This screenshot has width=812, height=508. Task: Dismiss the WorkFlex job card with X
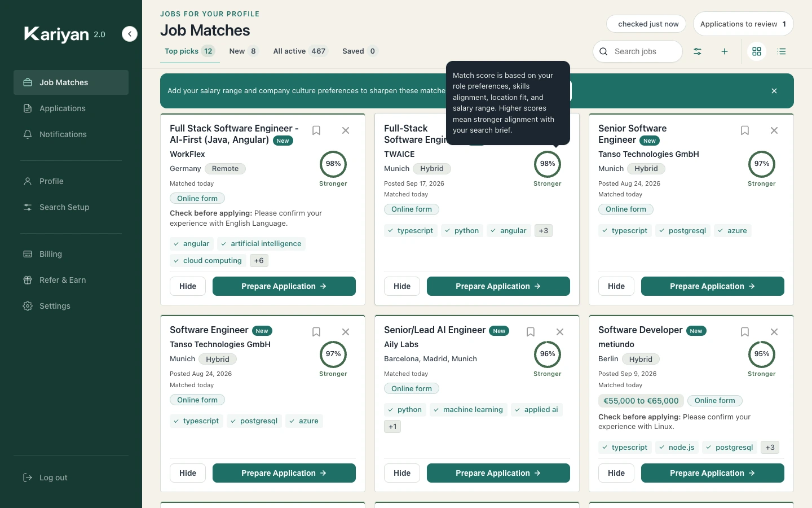[x=346, y=130]
